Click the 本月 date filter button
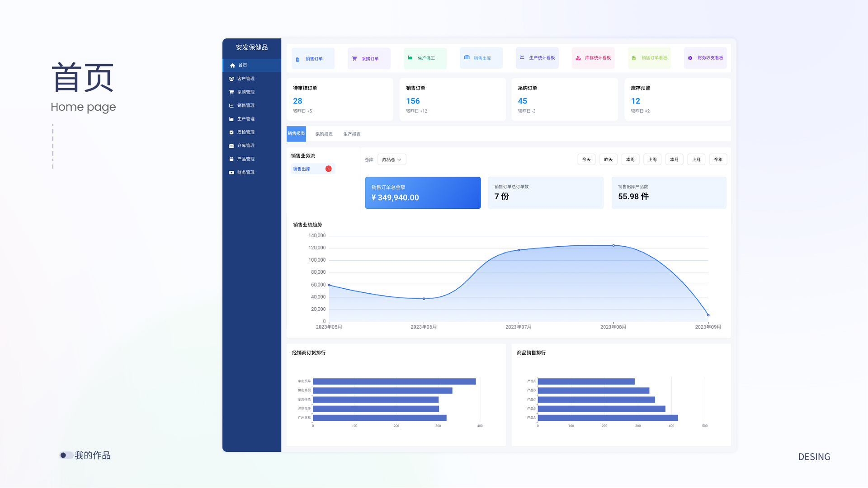 pos(674,160)
